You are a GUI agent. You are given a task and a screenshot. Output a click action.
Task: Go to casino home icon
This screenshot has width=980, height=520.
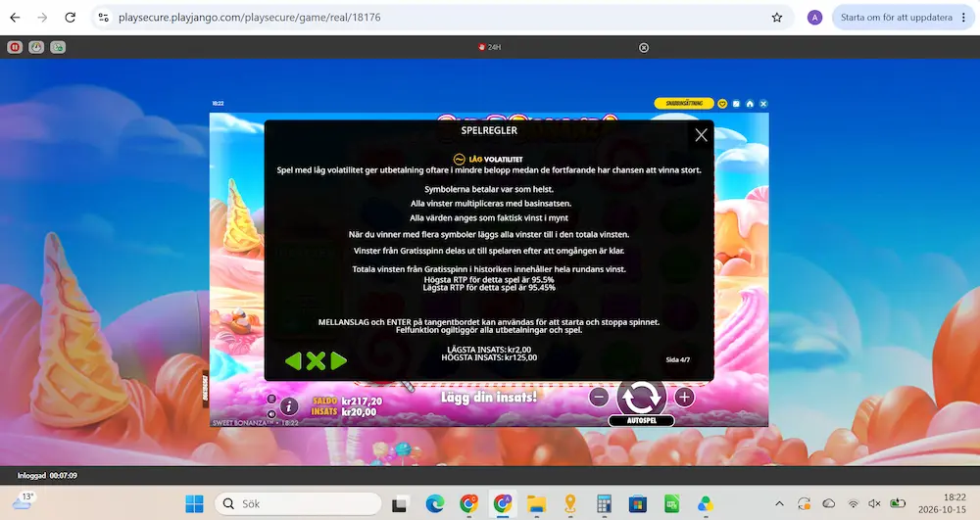[x=750, y=104]
